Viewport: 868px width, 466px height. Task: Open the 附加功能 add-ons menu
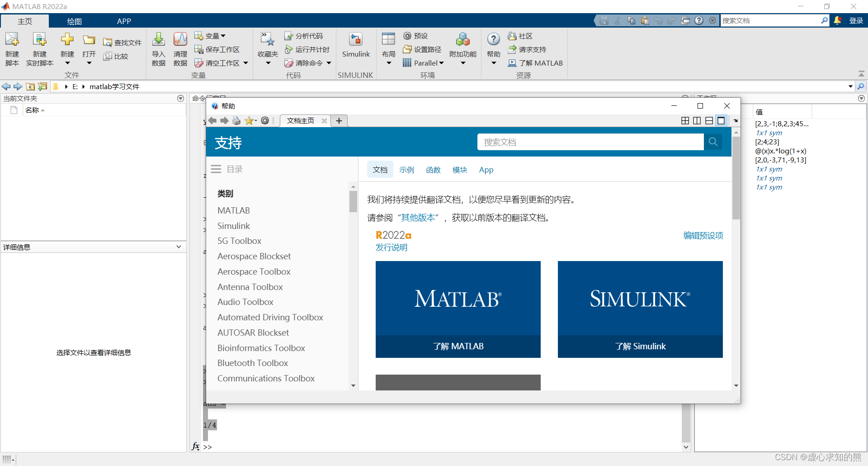463,49
